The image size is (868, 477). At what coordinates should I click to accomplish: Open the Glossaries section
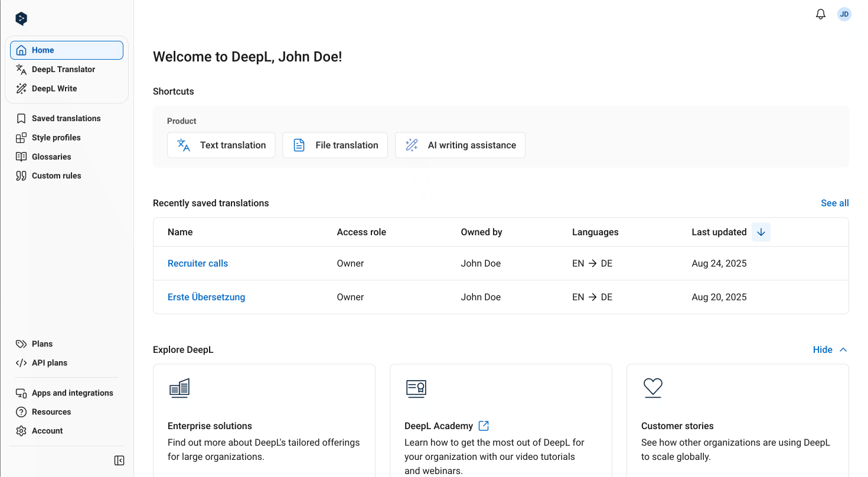(51, 157)
